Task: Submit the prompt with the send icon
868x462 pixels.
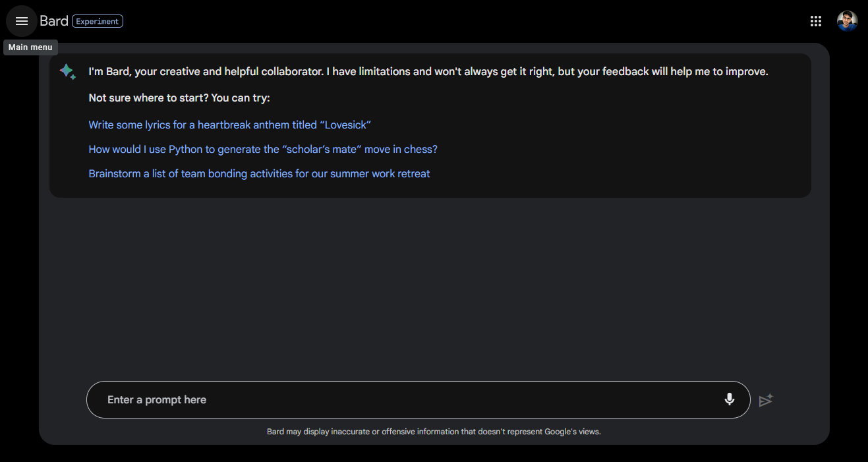Action: [765, 400]
